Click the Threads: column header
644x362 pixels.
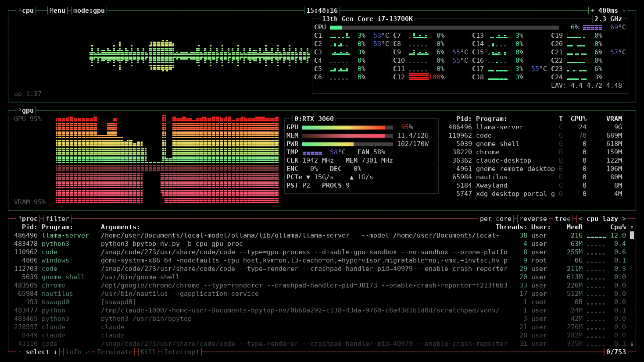tap(512, 227)
